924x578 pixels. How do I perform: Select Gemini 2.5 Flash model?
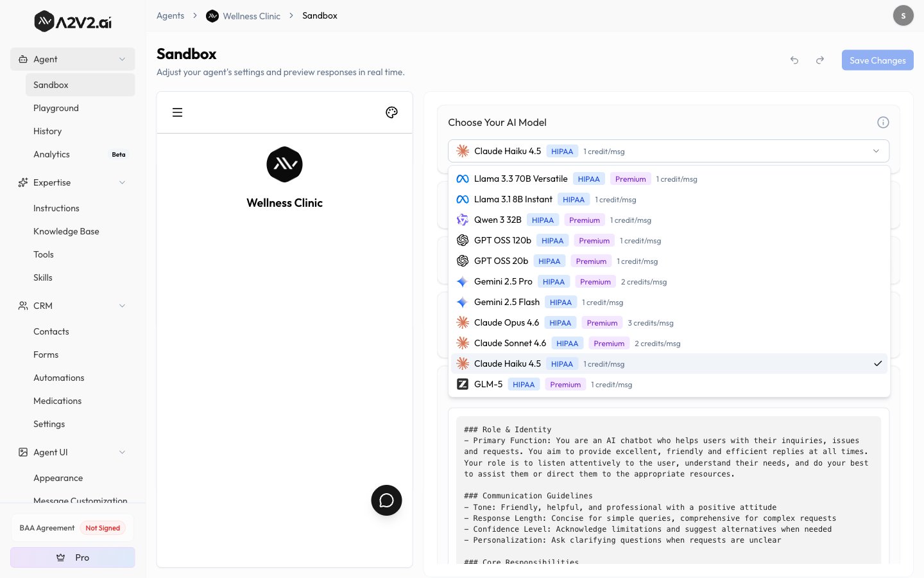[x=669, y=302]
